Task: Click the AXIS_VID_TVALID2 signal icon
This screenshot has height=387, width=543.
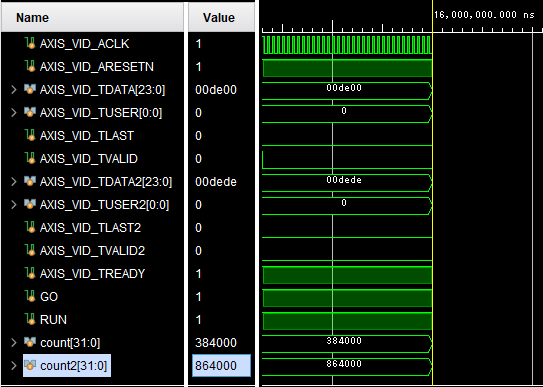Action: click(x=30, y=250)
